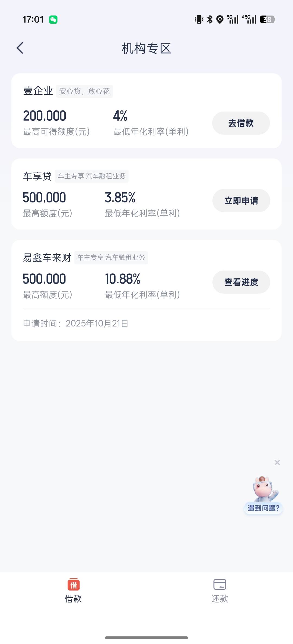The image size is (293, 644).
Task: Tap the battery indicator icon
Action: 267,20
